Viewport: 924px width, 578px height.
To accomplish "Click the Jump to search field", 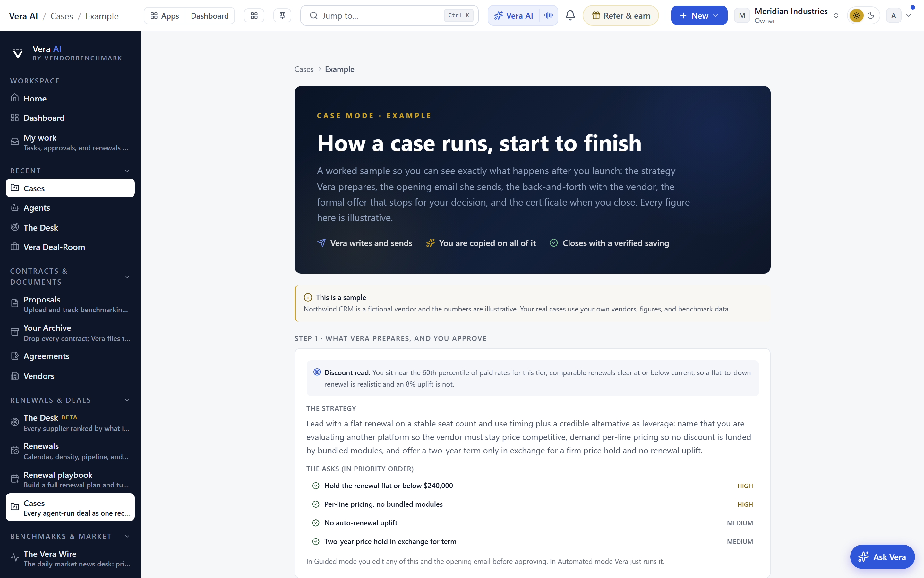I will pos(389,16).
